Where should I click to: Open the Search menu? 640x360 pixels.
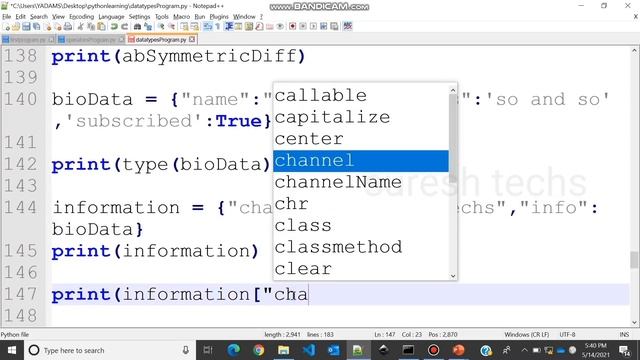39,17
